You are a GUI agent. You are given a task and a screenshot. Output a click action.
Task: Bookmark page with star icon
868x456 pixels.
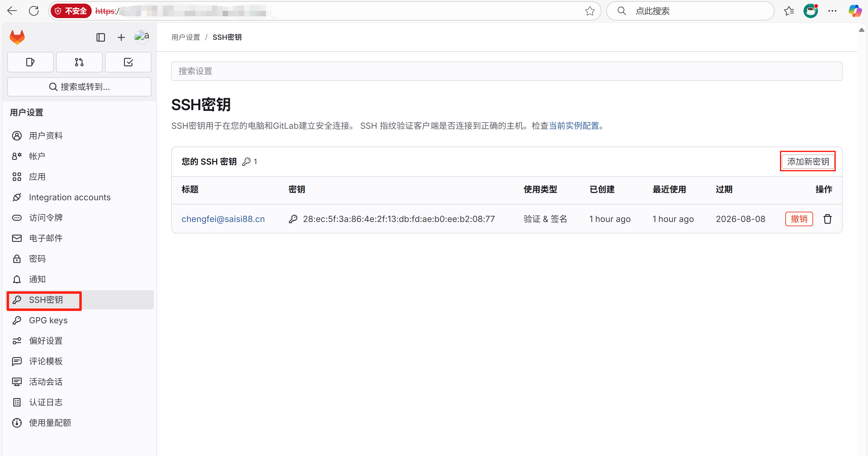tap(590, 11)
